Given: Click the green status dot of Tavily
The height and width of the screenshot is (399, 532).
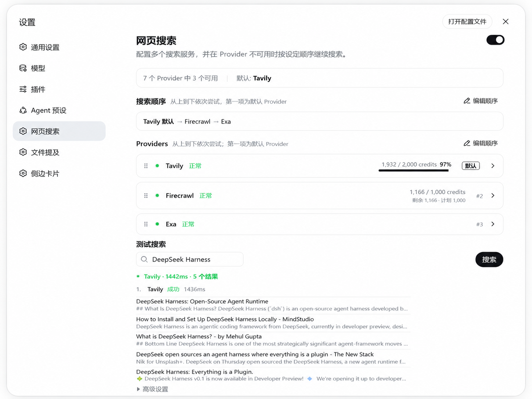Looking at the screenshot, I should tap(157, 166).
